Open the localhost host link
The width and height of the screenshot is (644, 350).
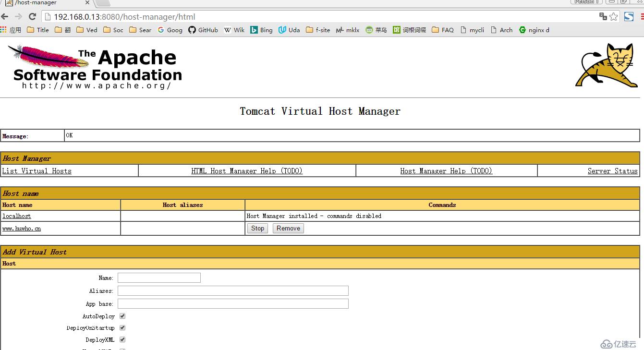point(17,216)
